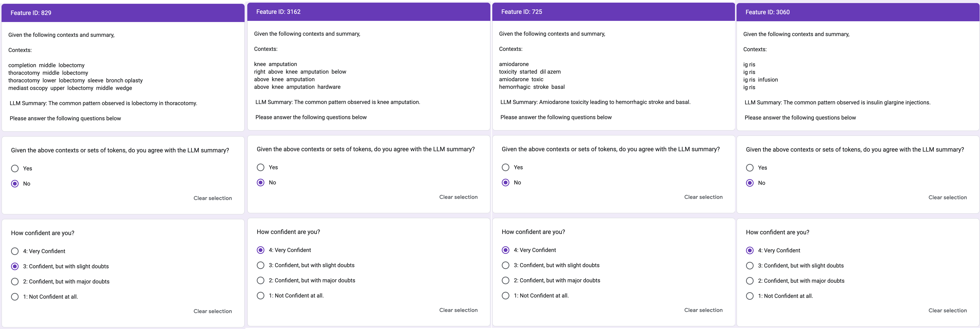
Task: Select Yes for Feature ID 829 agreement
Action: pos(15,168)
